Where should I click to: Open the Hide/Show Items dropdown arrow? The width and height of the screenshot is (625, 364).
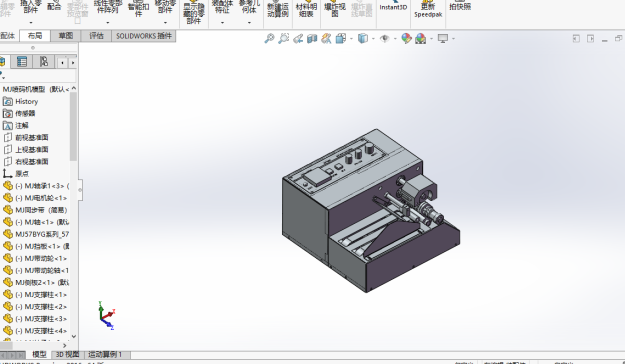click(395, 39)
